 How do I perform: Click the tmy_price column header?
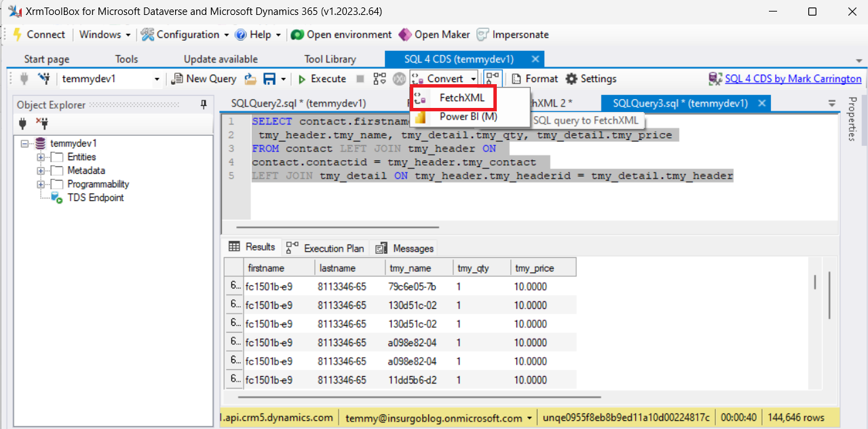pyautogui.click(x=544, y=268)
